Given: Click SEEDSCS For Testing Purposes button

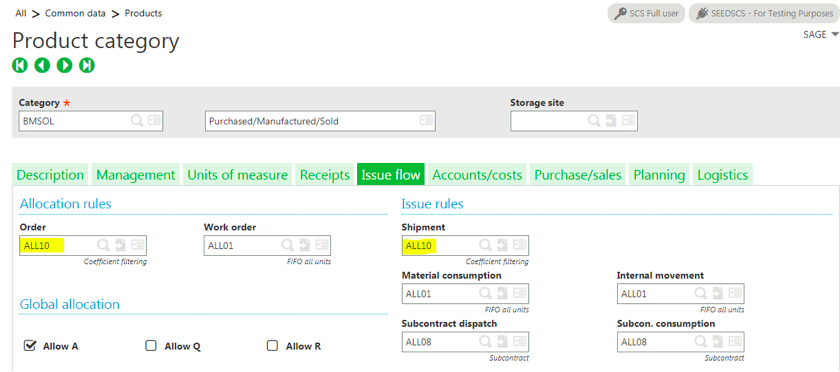Looking at the screenshot, I should click(x=764, y=13).
